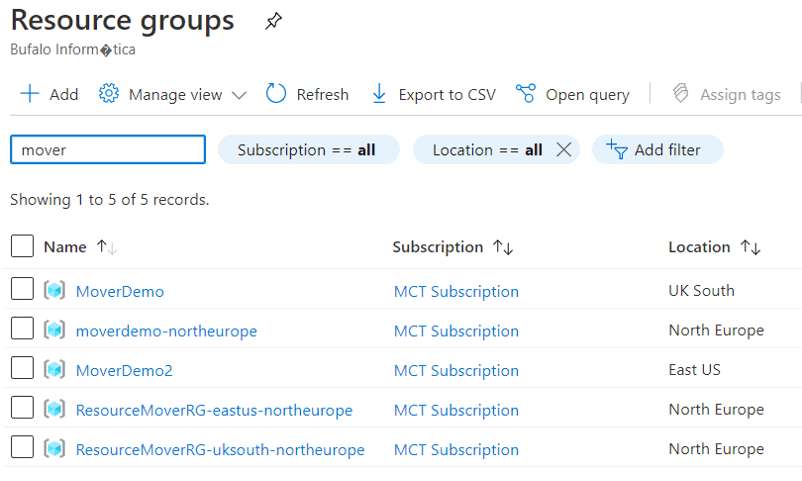
Task: Click the Add plus icon
Action: tap(30, 94)
